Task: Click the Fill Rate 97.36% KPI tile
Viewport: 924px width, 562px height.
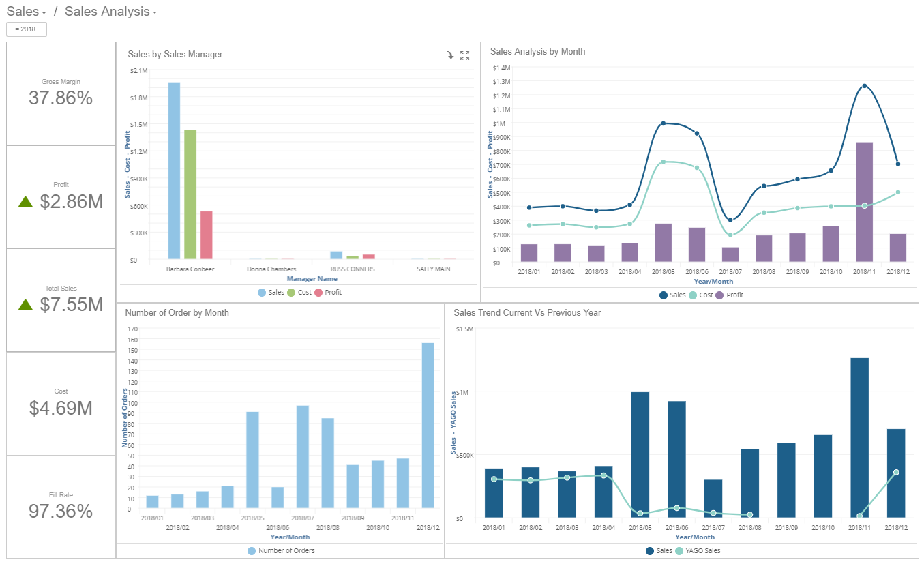Action: click(x=61, y=503)
